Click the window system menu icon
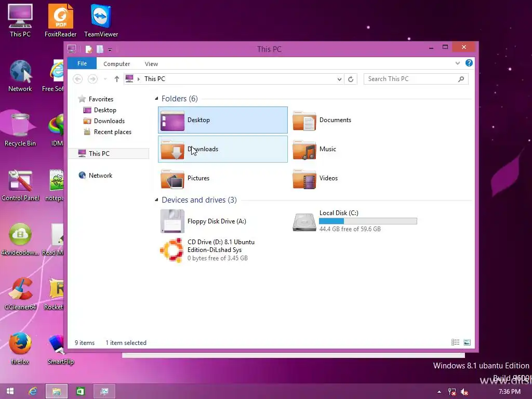532x399 pixels. (x=72, y=49)
